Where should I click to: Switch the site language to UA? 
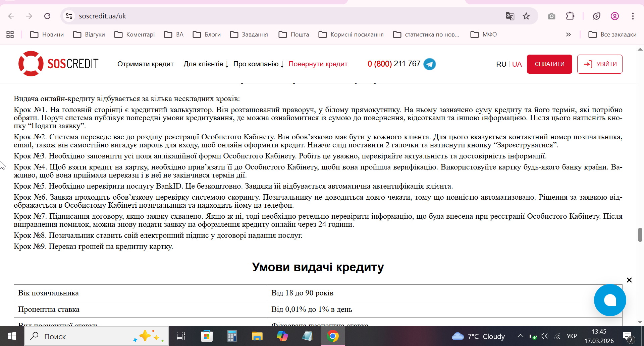coord(517,64)
